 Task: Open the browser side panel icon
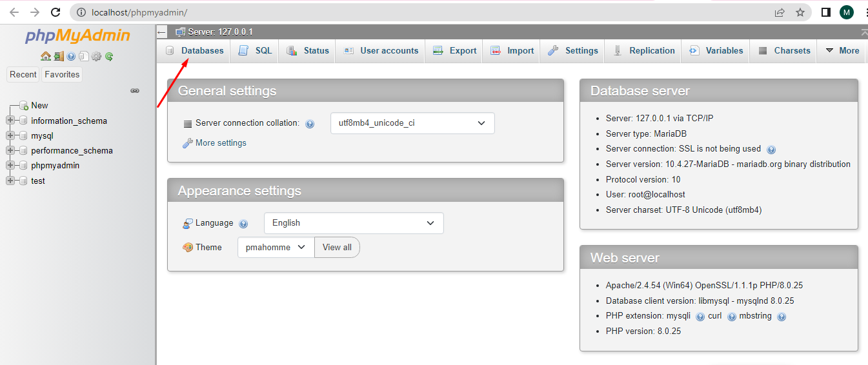[x=825, y=12]
